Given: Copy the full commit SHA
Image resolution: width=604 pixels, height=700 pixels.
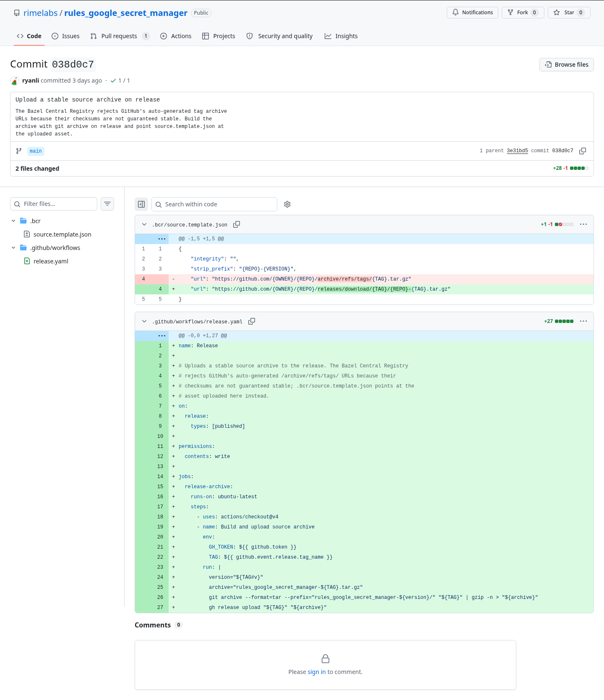Looking at the screenshot, I should (583, 151).
